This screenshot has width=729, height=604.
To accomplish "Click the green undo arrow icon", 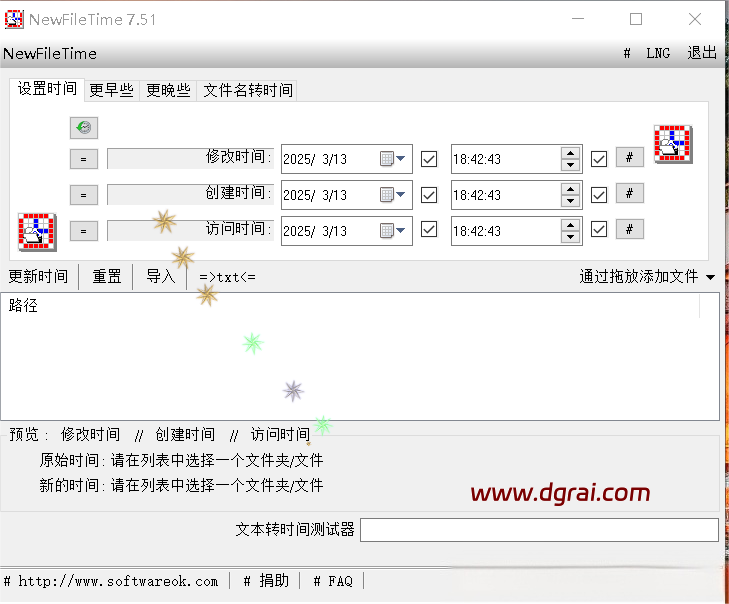I will [x=84, y=127].
